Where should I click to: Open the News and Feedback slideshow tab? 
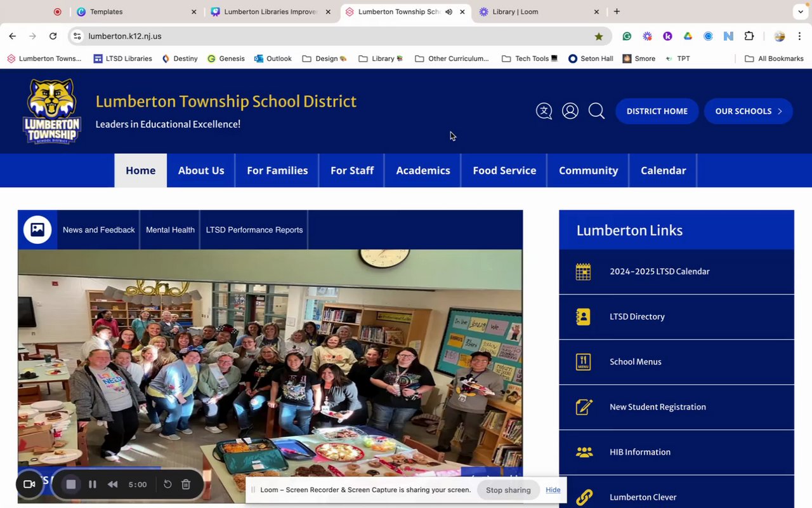point(98,230)
